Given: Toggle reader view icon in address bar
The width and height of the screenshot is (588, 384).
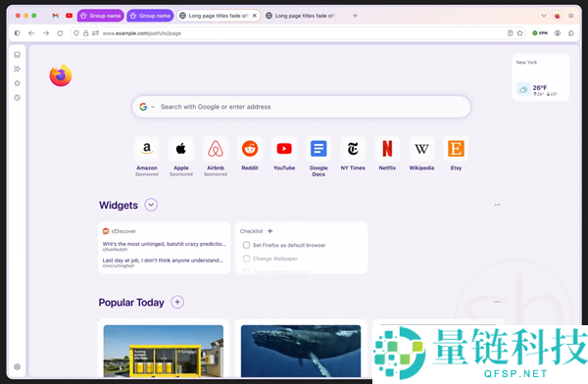Looking at the screenshot, I should pos(510,33).
